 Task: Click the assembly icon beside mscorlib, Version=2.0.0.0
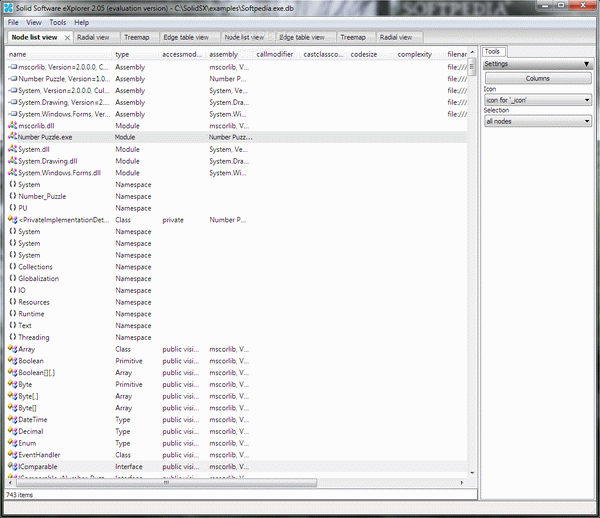pos(13,67)
